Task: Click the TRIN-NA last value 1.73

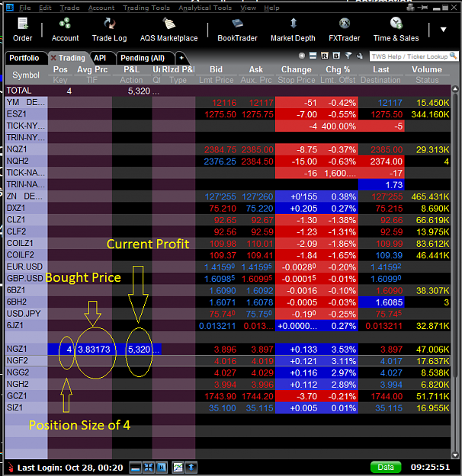Action: [394, 185]
